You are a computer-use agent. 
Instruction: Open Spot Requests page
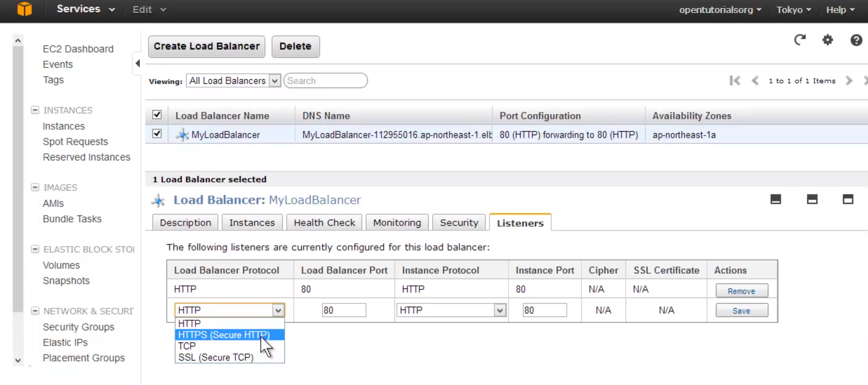click(x=75, y=142)
